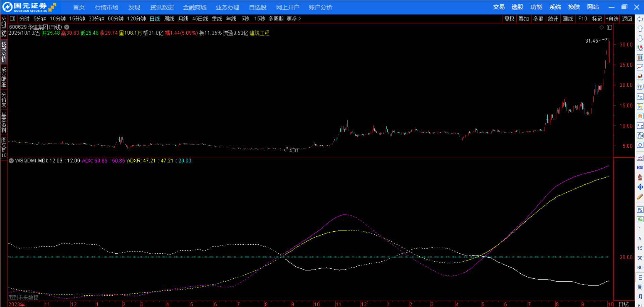Open the 成交明细 vertical side tab

tap(4, 77)
